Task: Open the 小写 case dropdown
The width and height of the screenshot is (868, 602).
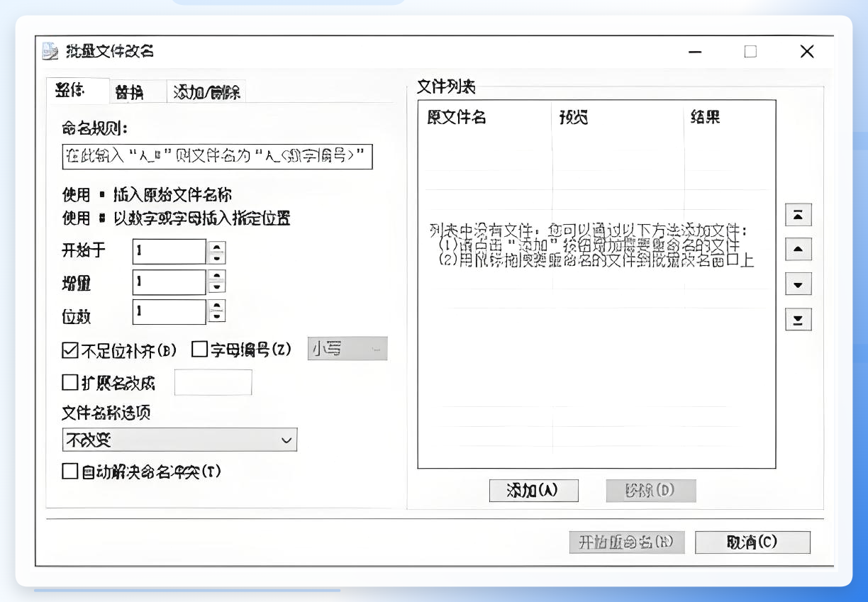Action: click(347, 348)
